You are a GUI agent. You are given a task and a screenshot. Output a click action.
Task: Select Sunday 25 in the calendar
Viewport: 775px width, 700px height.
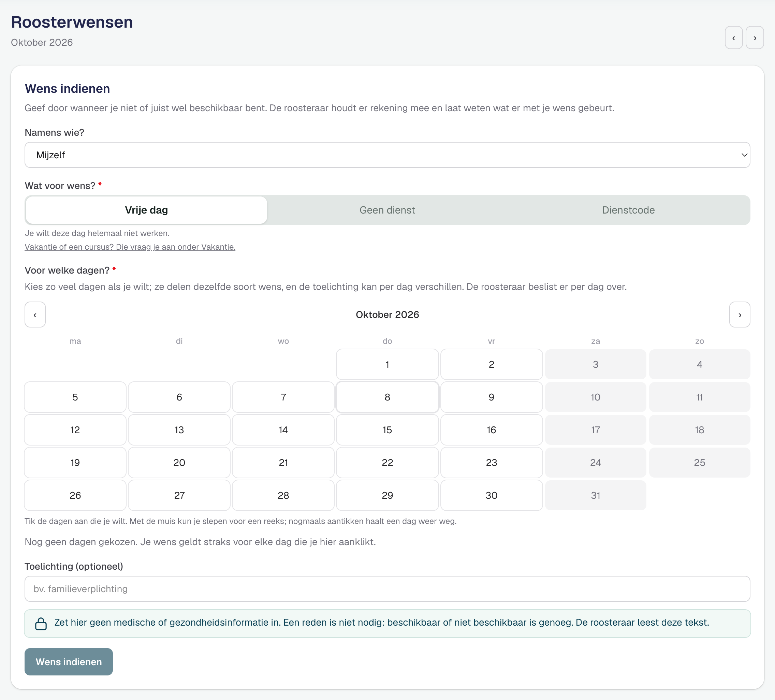pyautogui.click(x=699, y=463)
